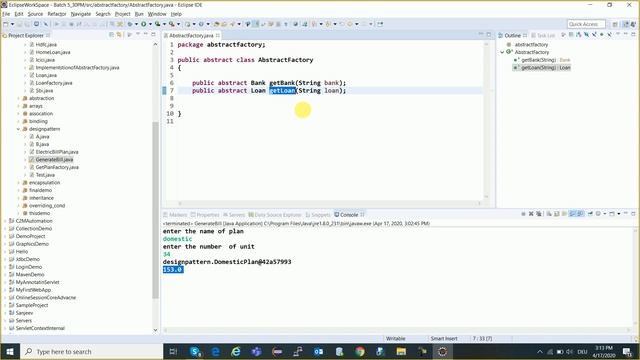Click the Quick Access field
This screenshot has width=640, height=360.
tap(586, 24)
